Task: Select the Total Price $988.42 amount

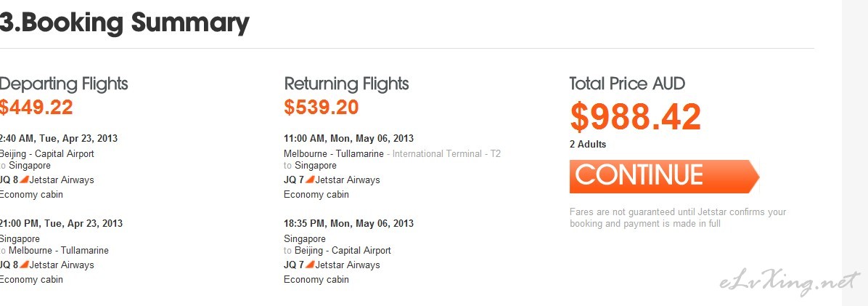Action: click(636, 117)
